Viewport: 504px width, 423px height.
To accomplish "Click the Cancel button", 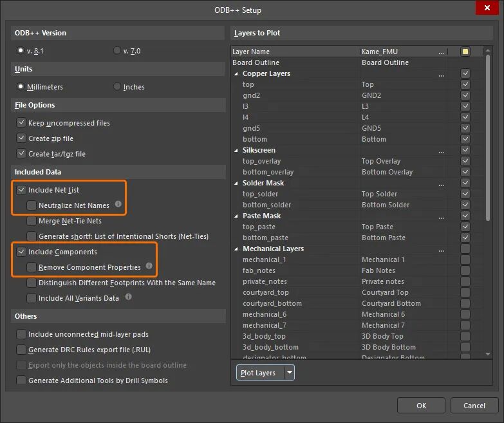I will point(474,406).
